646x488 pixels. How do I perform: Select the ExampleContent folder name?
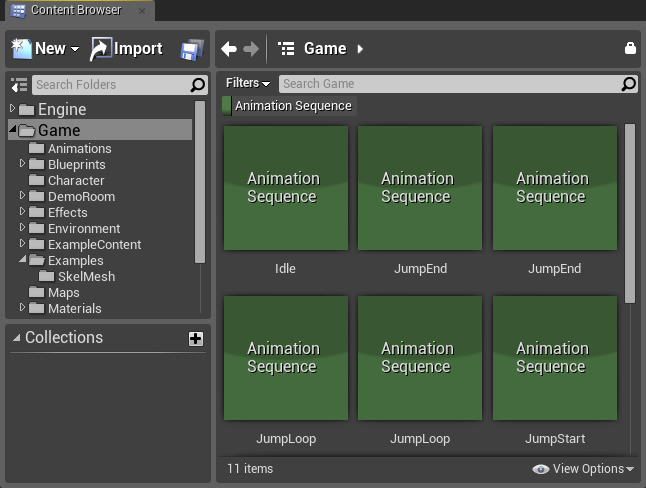[94, 244]
